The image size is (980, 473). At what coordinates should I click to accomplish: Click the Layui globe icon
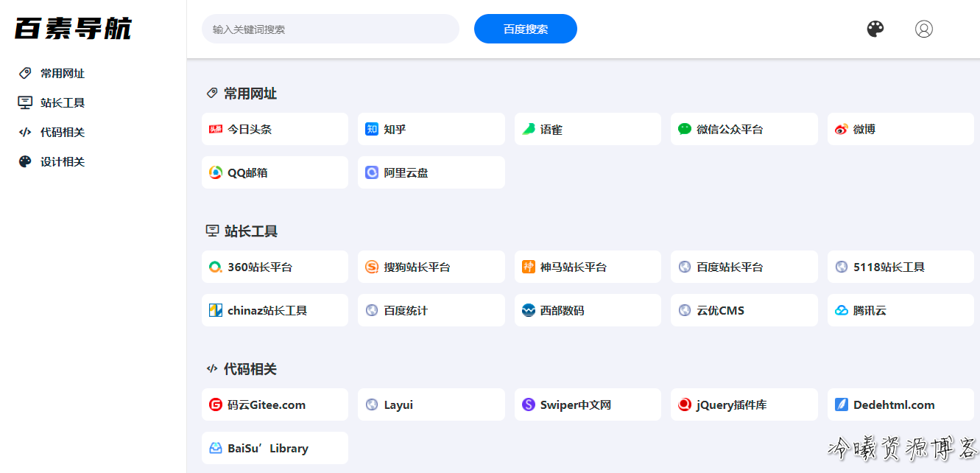372,404
